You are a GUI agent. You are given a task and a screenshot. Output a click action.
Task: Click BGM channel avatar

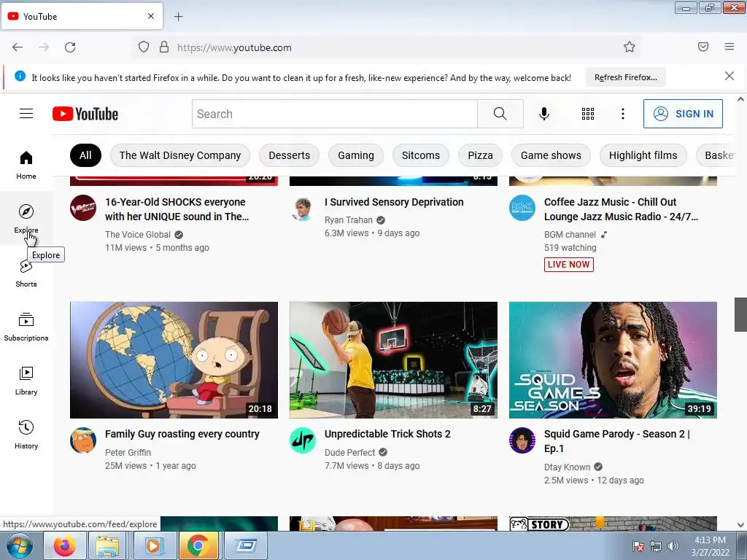tap(522, 208)
